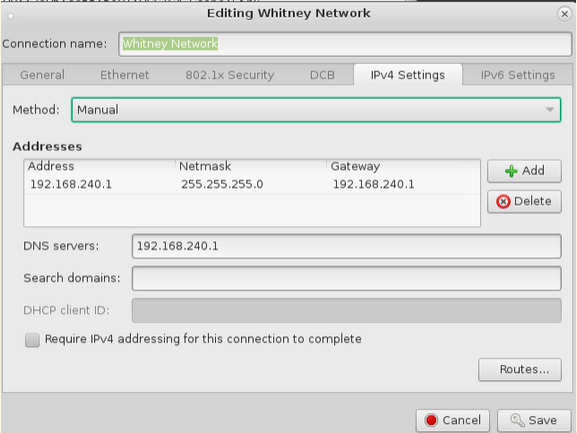The image size is (577, 433).
Task: Select the IPv4 Settings tab
Action: point(408,75)
